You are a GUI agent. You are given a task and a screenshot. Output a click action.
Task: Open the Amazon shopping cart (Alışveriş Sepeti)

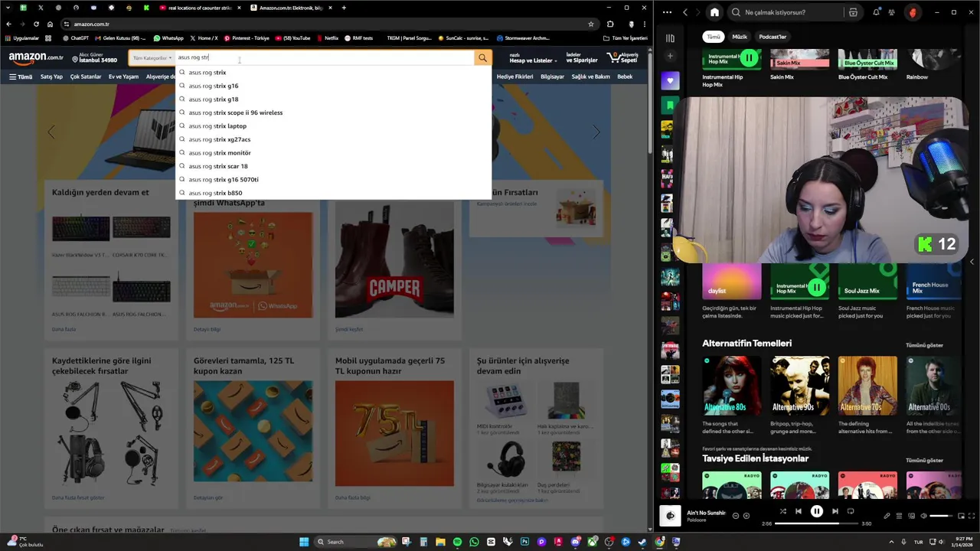(x=622, y=57)
